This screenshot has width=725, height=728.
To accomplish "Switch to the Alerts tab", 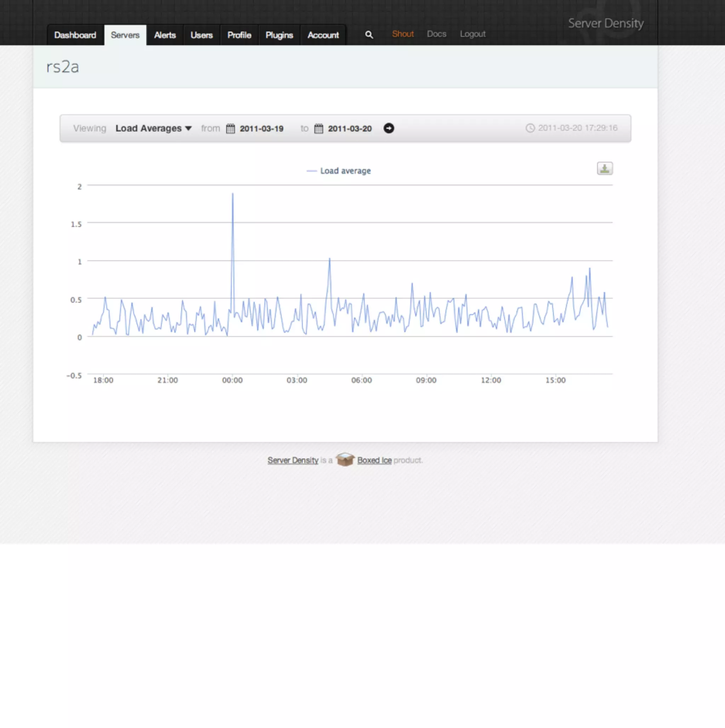I will pos(165,35).
